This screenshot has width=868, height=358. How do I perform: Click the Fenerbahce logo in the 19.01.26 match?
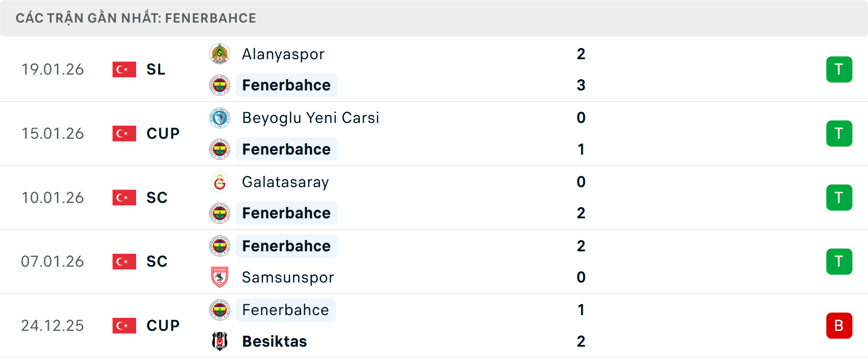click(x=220, y=85)
